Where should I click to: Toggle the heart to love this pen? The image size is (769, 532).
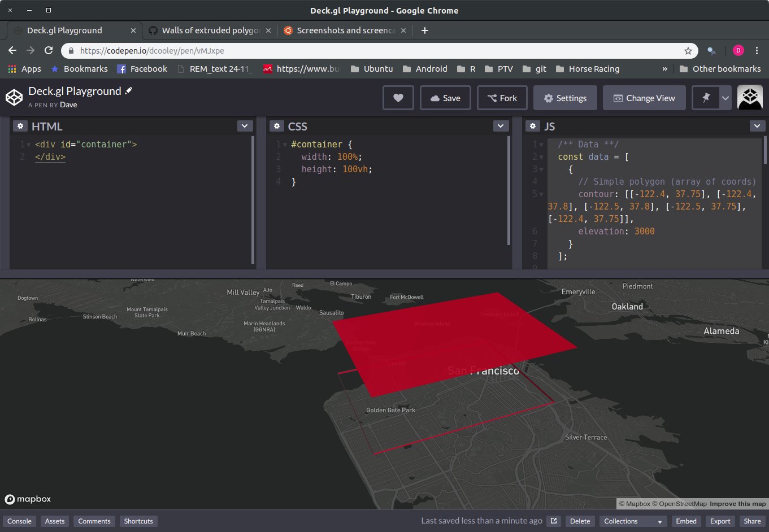pos(398,97)
